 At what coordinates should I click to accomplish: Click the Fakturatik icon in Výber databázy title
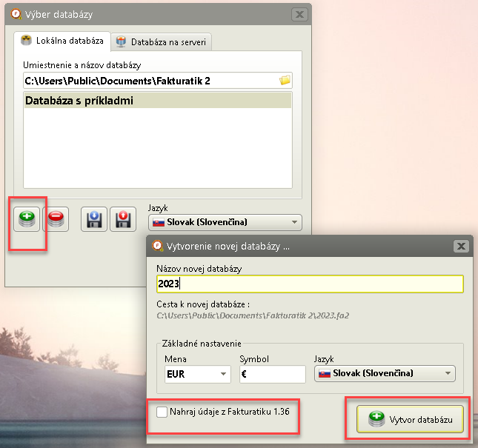(16, 14)
